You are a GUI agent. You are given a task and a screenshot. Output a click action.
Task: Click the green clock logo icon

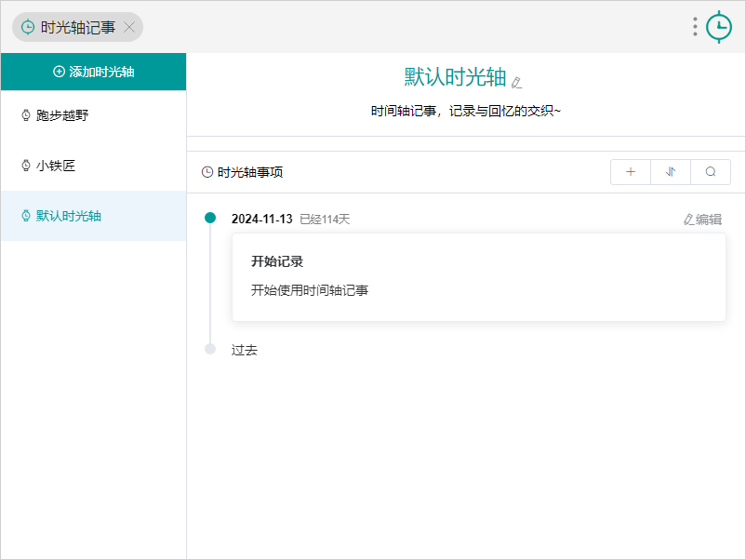click(x=718, y=27)
